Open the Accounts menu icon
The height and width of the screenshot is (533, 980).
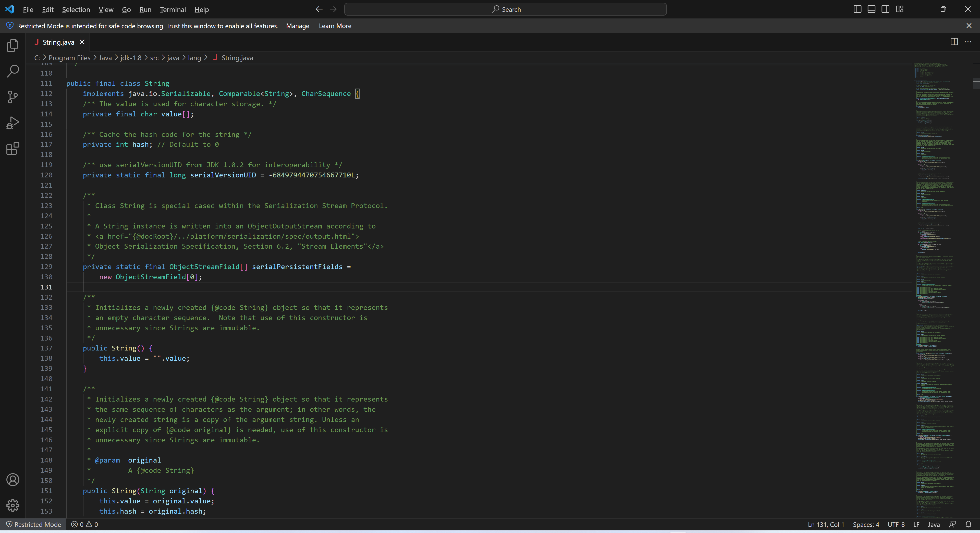pyautogui.click(x=13, y=480)
